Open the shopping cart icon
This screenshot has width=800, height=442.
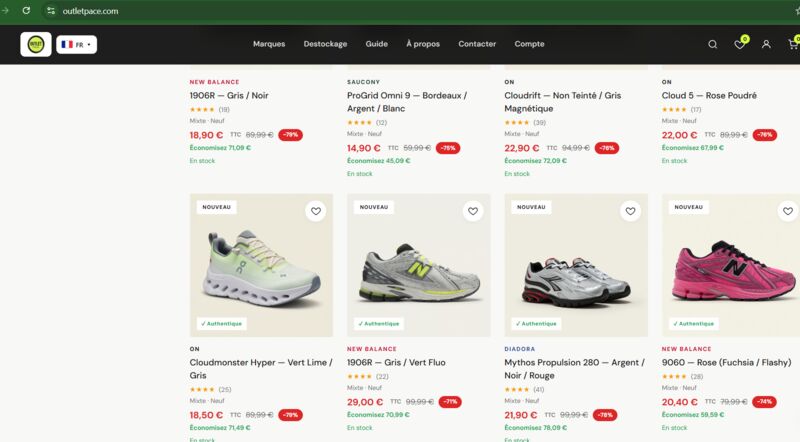(793, 44)
